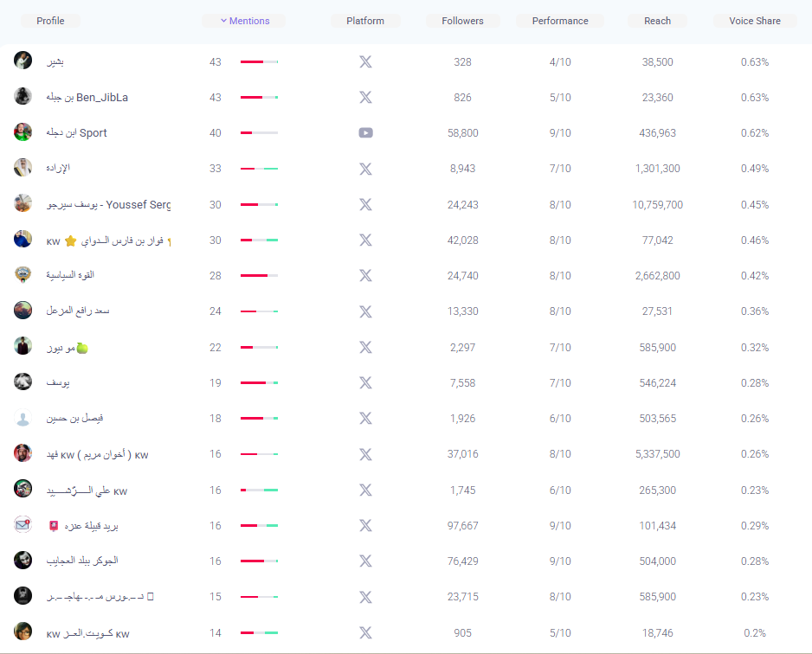Image resolution: width=812 pixels, height=654 pixels.
Task: Sort table by Performance column header
Action: (560, 21)
